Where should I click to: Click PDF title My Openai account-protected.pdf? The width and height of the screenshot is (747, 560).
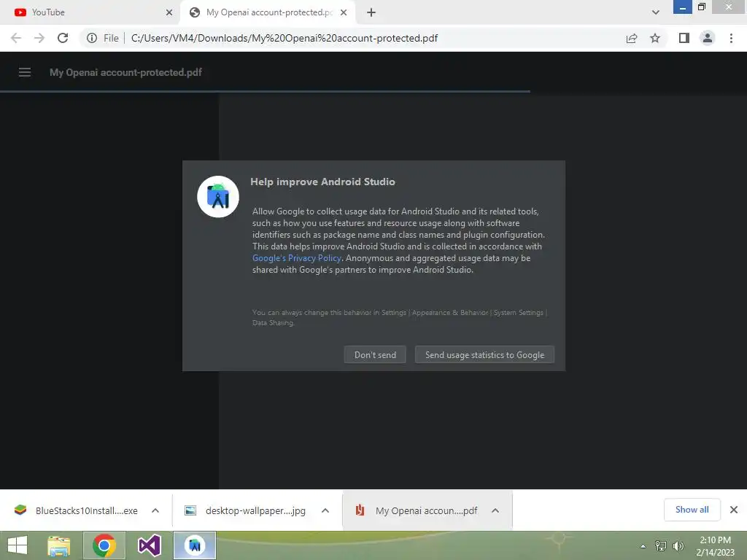(125, 72)
